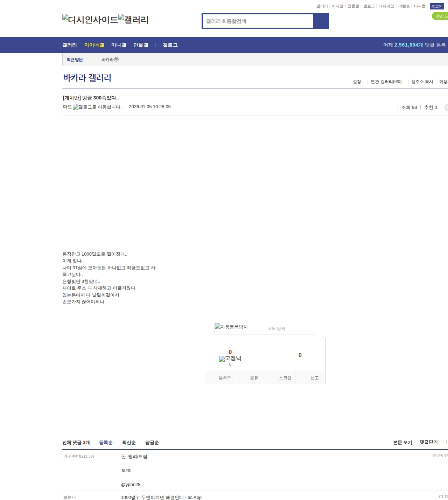Sort comments by 등록순
448x500 pixels.
point(106,443)
